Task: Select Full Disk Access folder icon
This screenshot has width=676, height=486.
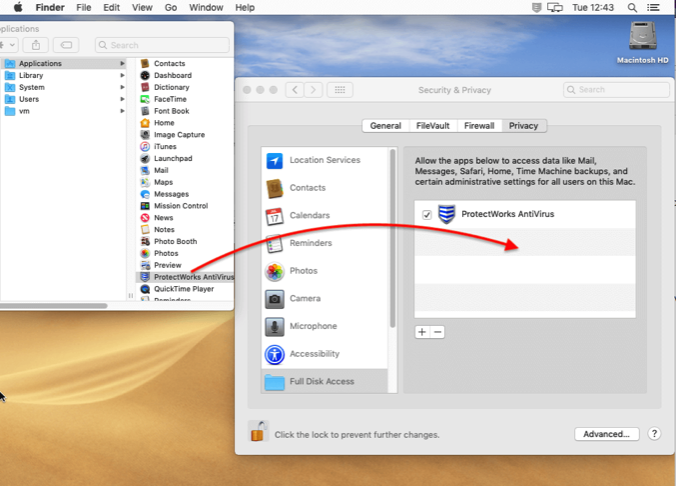Action: click(x=275, y=382)
